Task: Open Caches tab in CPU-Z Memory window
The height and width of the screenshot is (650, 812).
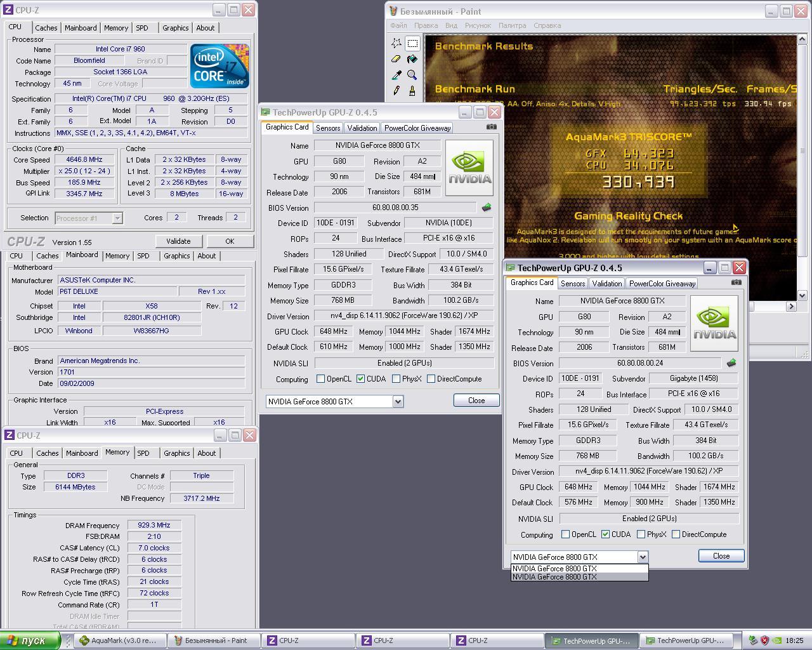Action: coord(48,453)
